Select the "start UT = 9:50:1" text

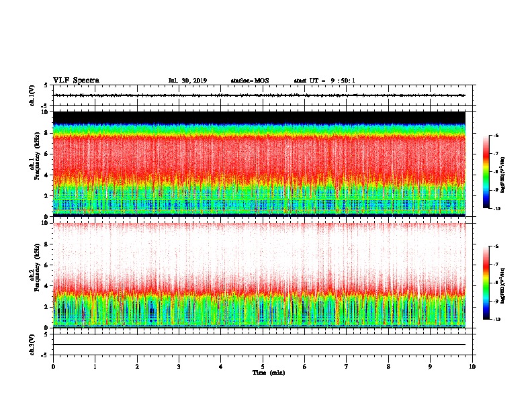pyautogui.click(x=324, y=81)
